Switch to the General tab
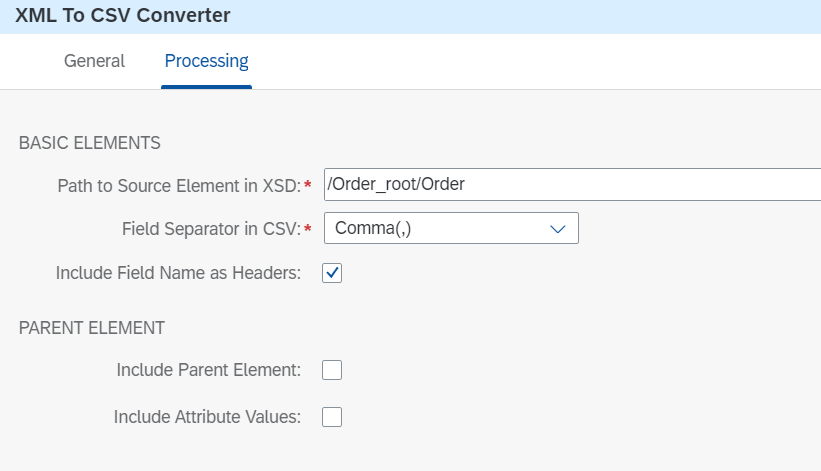Viewport: 821px width, 471px height. click(94, 61)
